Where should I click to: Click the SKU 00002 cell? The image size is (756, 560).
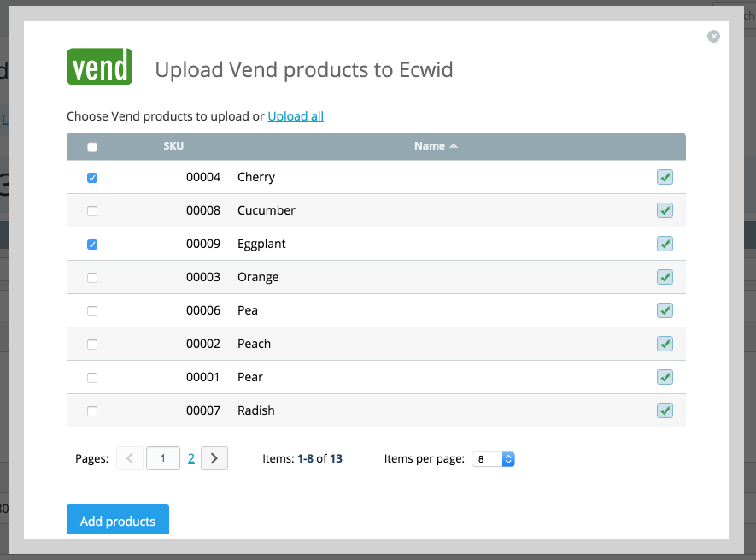203,344
